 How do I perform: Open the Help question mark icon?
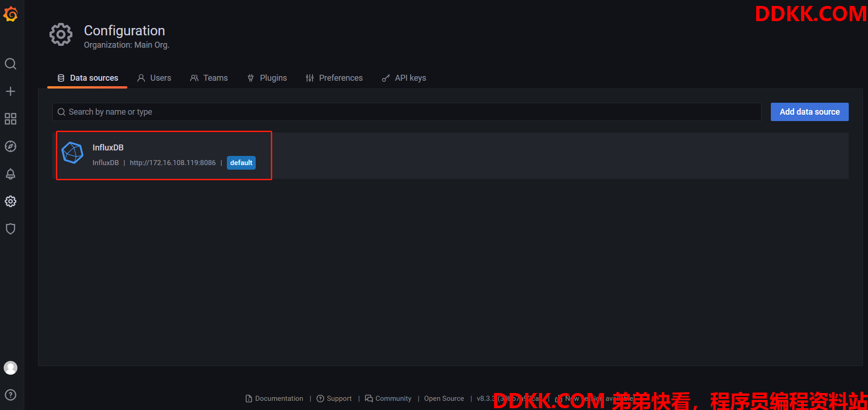coord(11,395)
